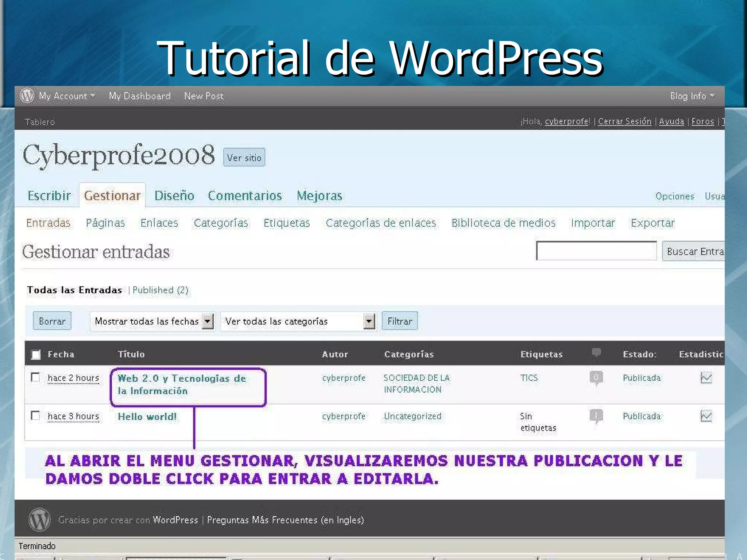
Task: Open the Mejoras tab
Action: coord(320,196)
